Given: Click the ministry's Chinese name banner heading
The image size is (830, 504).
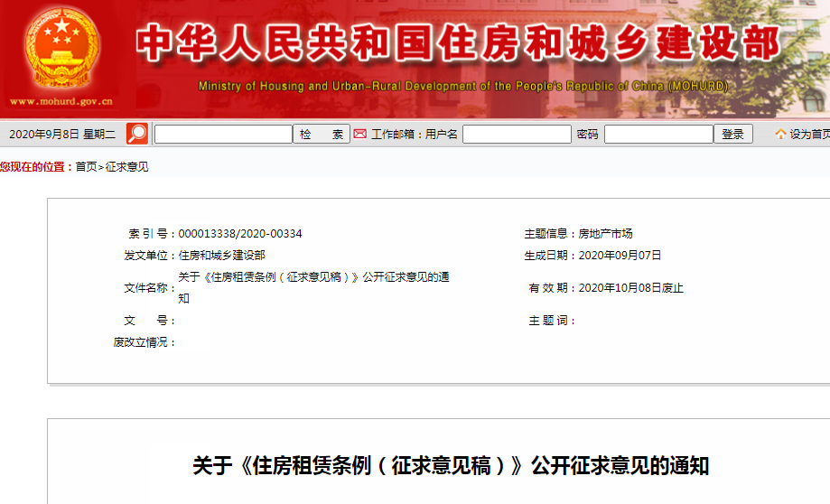Looking at the screenshot, I should click(x=459, y=42).
